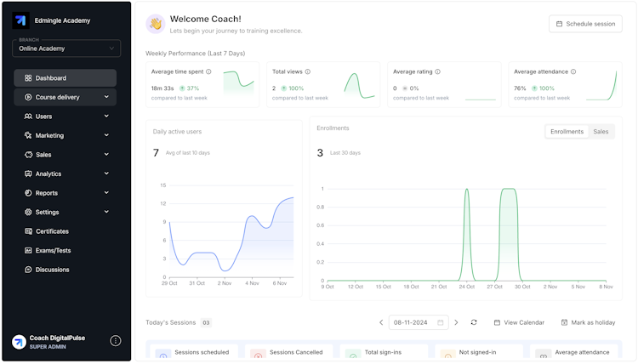
Task: Expand the Analytics sidebar section
Action: 66,173
